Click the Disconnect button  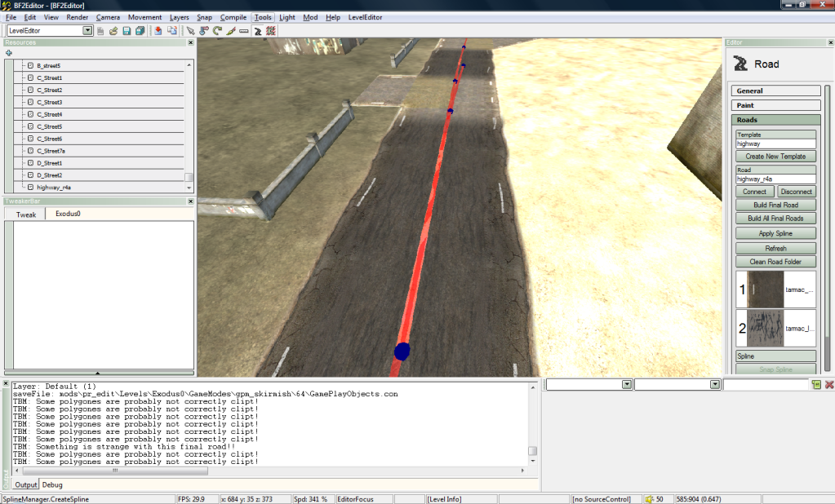[x=797, y=192]
